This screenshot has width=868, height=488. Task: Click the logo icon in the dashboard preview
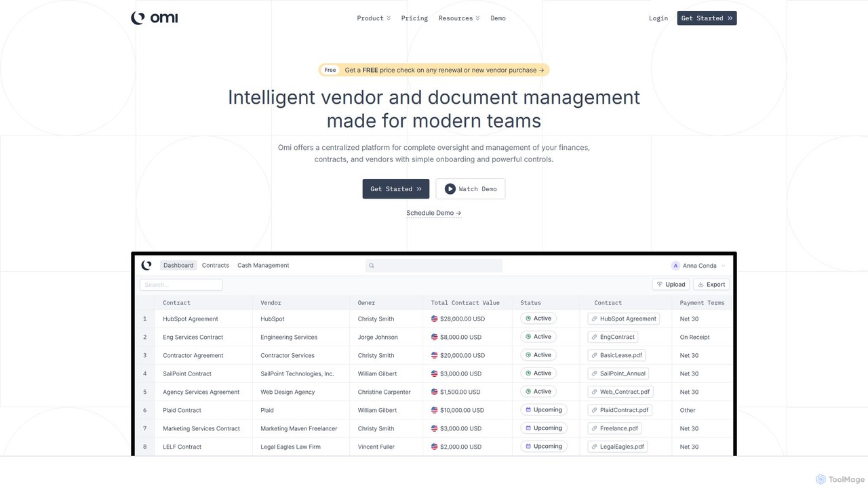tap(146, 265)
